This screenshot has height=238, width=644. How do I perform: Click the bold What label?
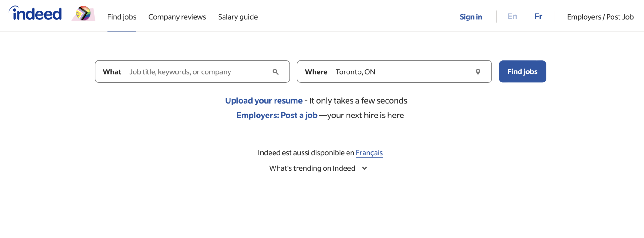tap(112, 72)
